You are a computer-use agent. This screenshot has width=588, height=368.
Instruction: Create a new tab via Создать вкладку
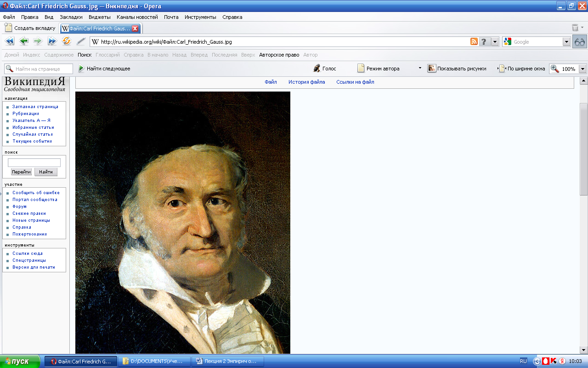[x=30, y=28]
